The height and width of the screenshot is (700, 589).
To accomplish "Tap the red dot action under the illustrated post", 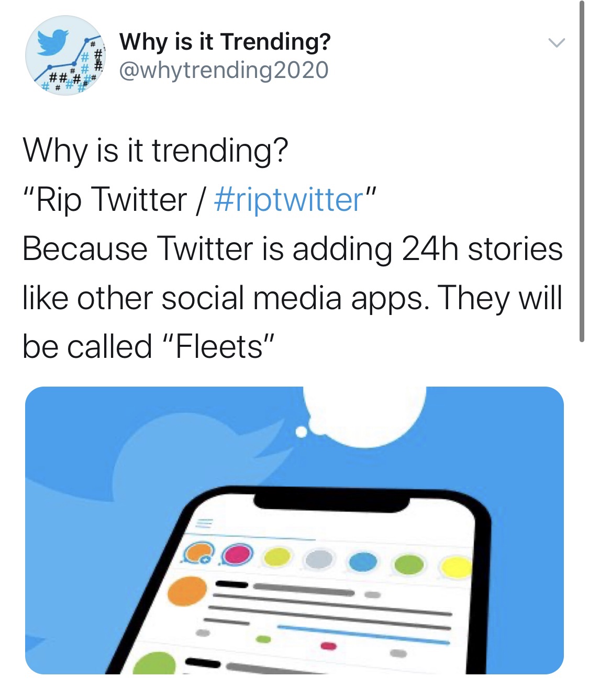I will (328, 646).
